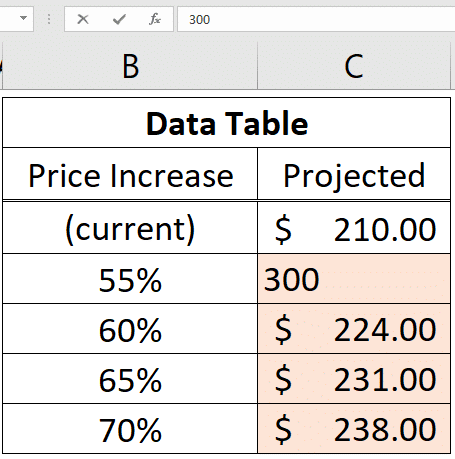
Task: Click the cell being edited with 300
Action: tap(354, 279)
